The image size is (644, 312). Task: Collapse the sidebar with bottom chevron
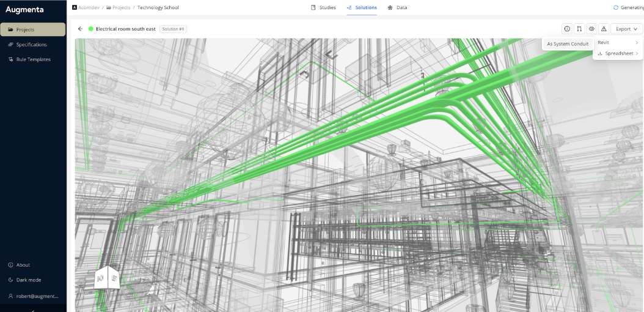tap(33, 310)
